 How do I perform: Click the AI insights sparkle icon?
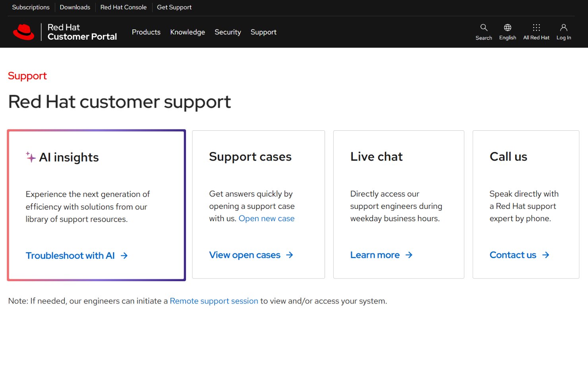(31, 157)
